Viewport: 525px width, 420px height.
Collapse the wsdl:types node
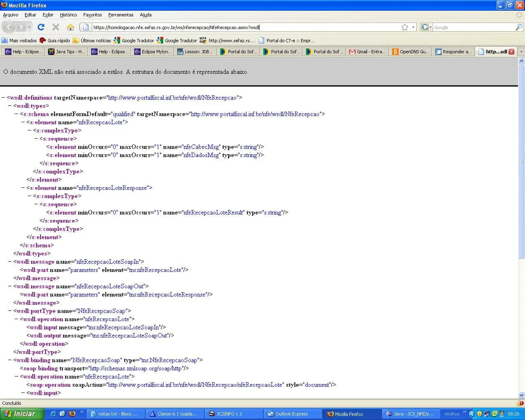[10, 106]
